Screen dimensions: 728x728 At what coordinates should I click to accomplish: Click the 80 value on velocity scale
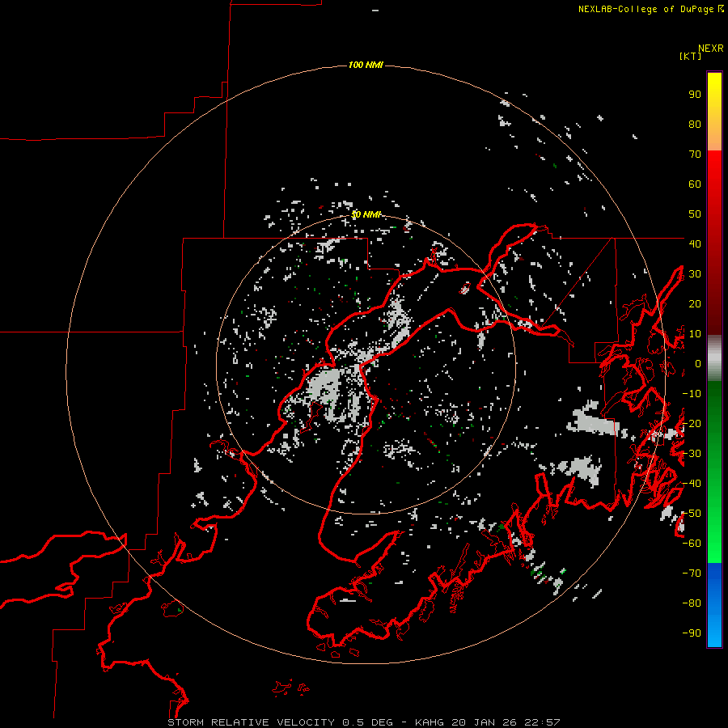(695, 125)
